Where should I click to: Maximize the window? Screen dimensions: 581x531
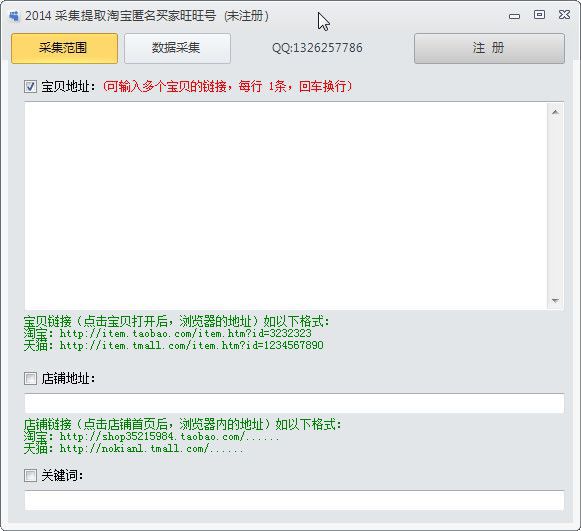click(539, 15)
